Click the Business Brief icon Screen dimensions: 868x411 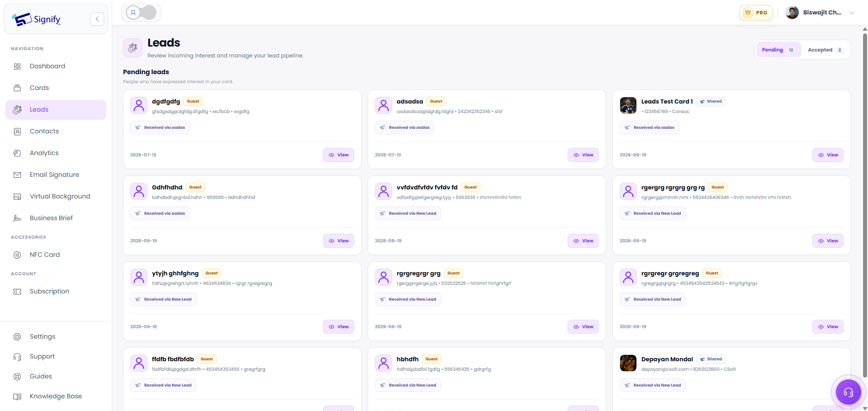(x=17, y=218)
